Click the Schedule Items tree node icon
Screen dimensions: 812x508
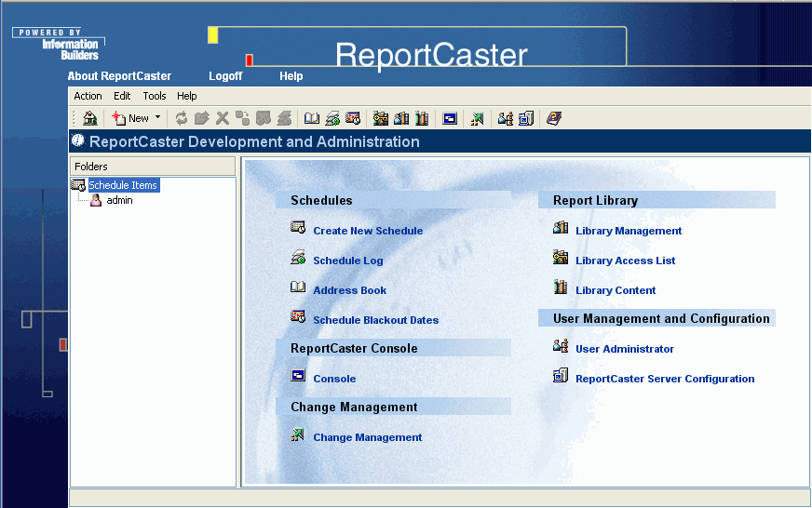(79, 185)
